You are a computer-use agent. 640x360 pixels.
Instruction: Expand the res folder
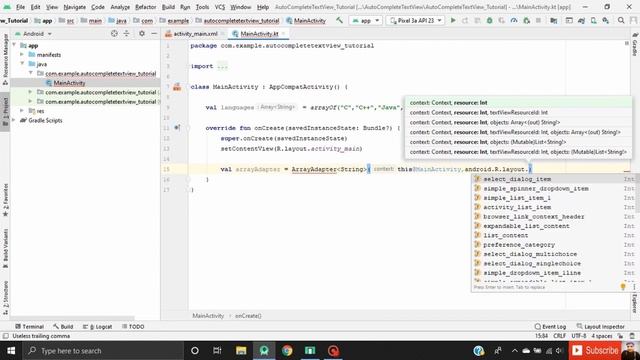(22, 111)
